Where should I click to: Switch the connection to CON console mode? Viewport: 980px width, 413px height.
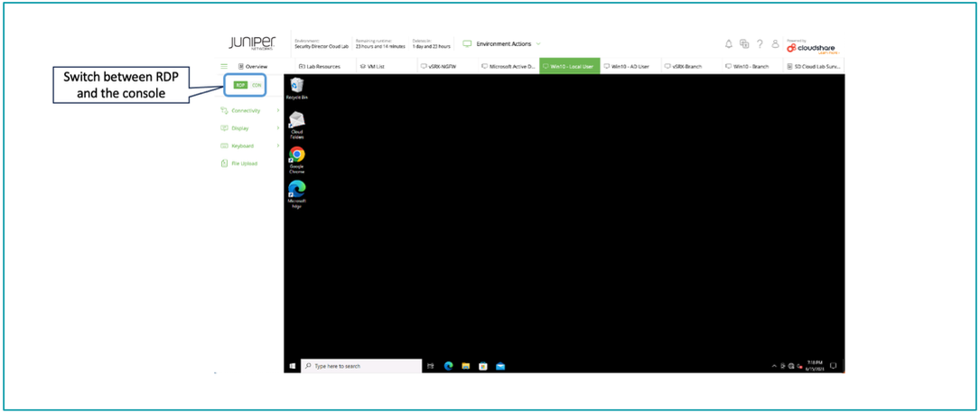tap(257, 85)
